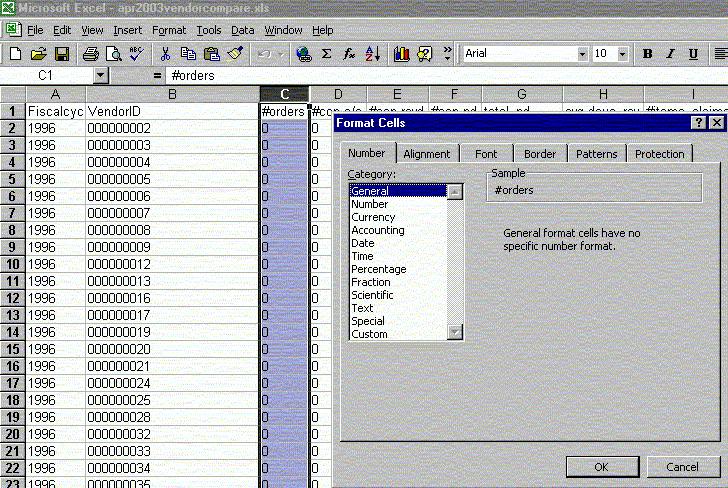Click the Undo arrow icon
This screenshot has height=488, width=728.
pyautogui.click(x=265, y=54)
